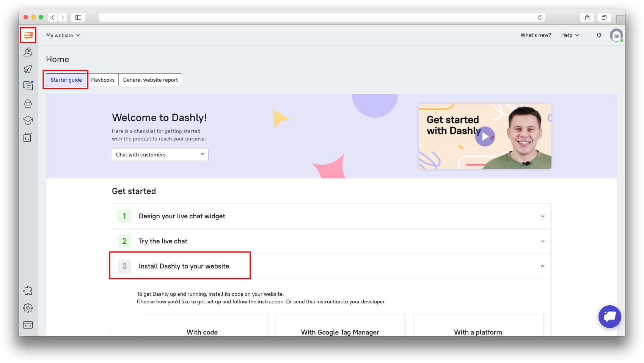Image resolution: width=644 pixels, height=363 pixels.
Task: Choose With Google Tag Manager option
Action: click(x=340, y=325)
